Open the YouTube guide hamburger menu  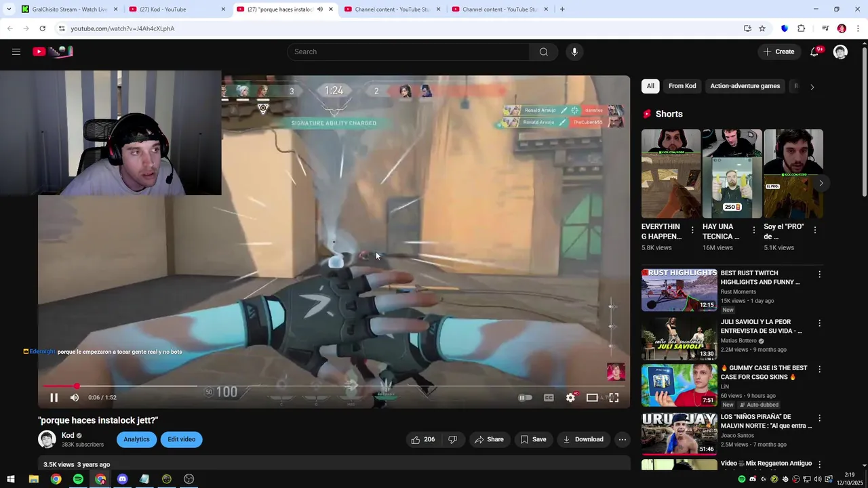point(16,52)
